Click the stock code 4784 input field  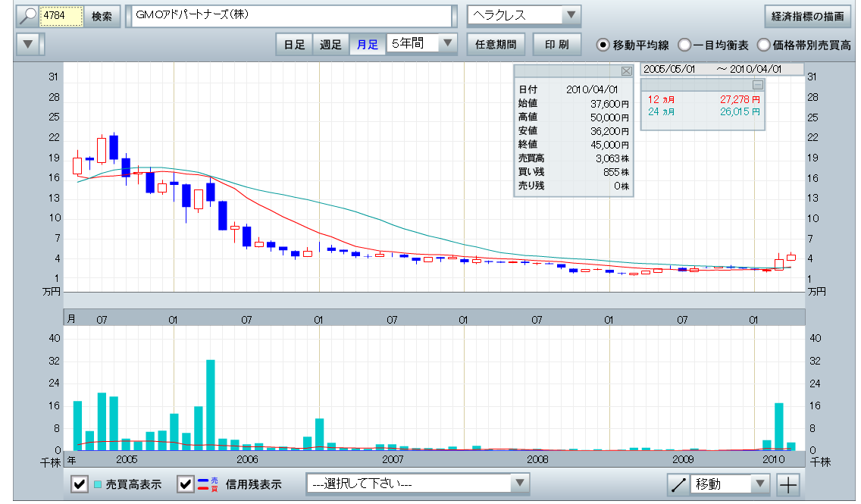60,16
